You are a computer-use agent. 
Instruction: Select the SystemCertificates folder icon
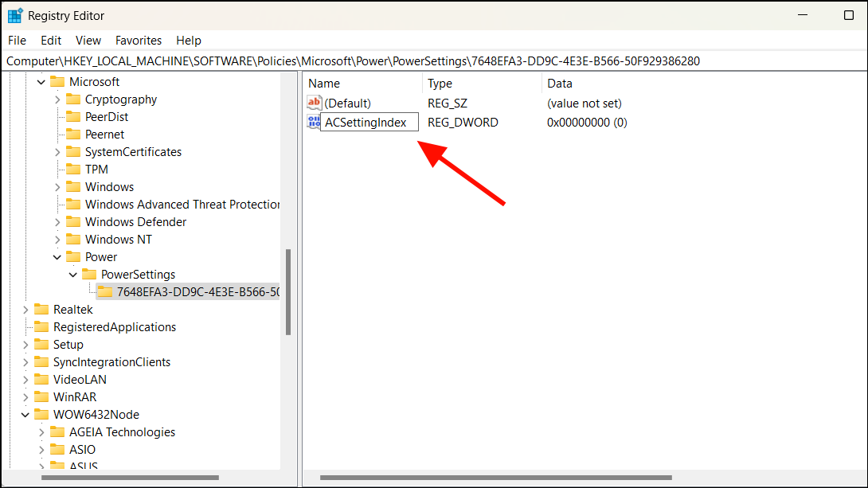73,151
